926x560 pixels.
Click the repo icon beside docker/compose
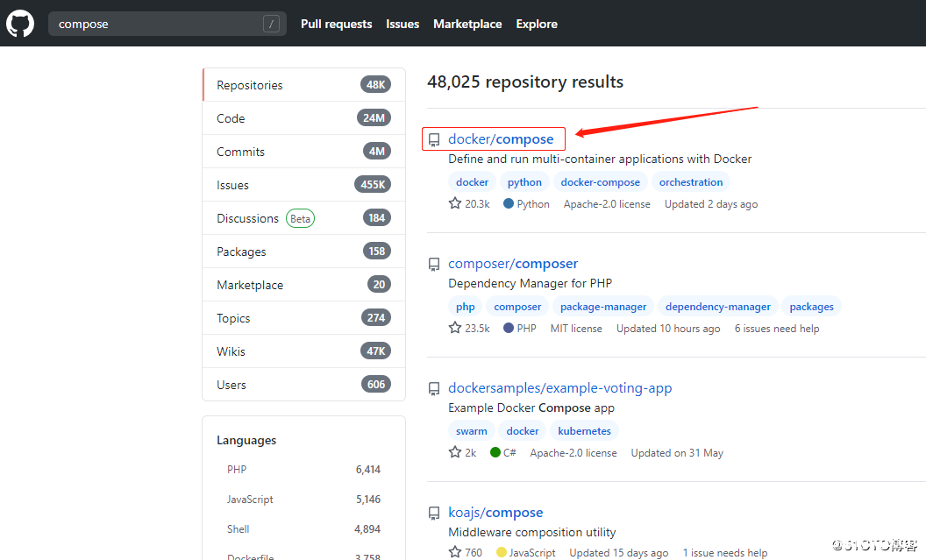[x=433, y=139]
